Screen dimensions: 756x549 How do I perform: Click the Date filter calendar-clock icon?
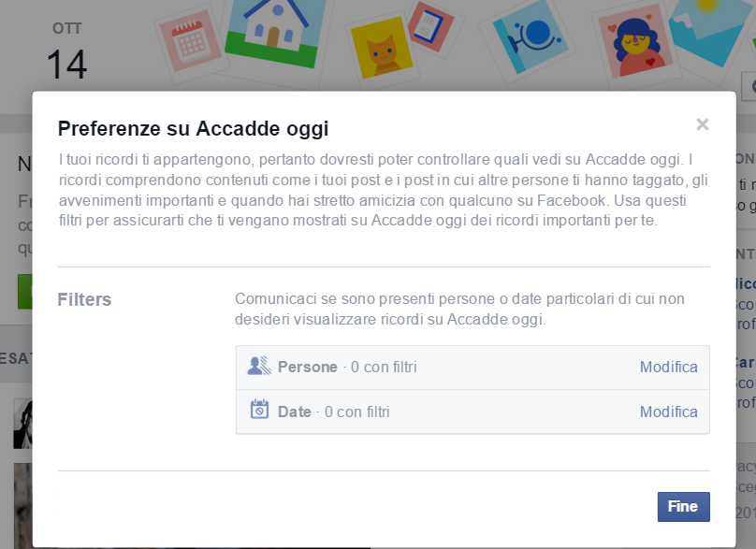pyautogui.click(x=259, y=411)
